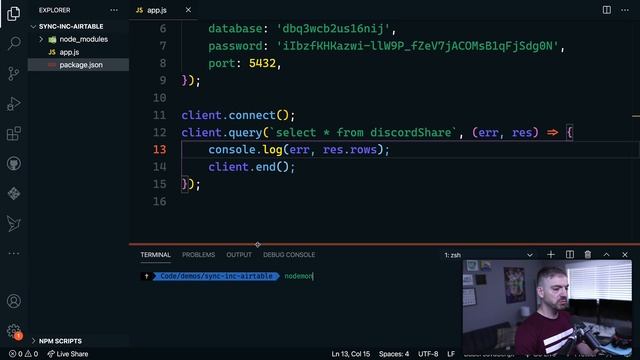Screen dimensions: 640x360
Task: Open the Explorer view in activity bar
Action: [13, 13]
